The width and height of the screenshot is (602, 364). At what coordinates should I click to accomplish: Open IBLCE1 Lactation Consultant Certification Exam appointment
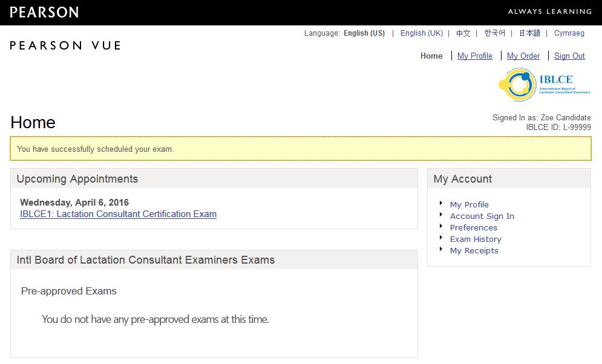tap(118, 214)
